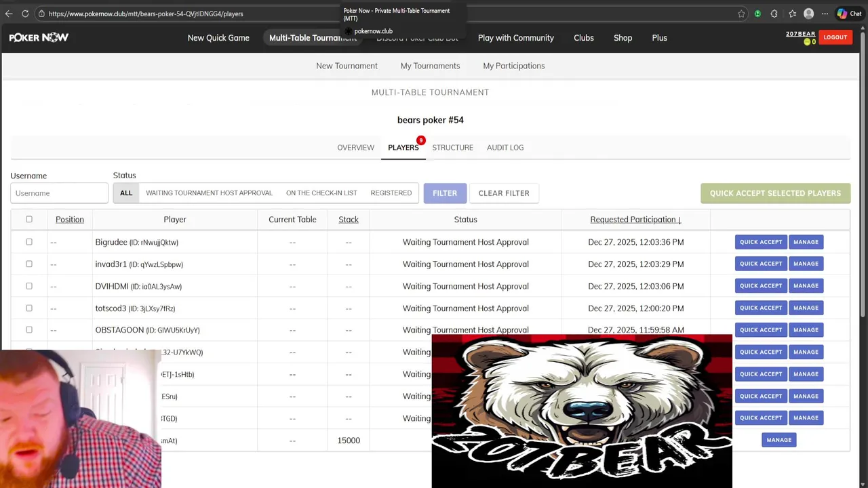Manage totscod3's registration

click(806, 308)
